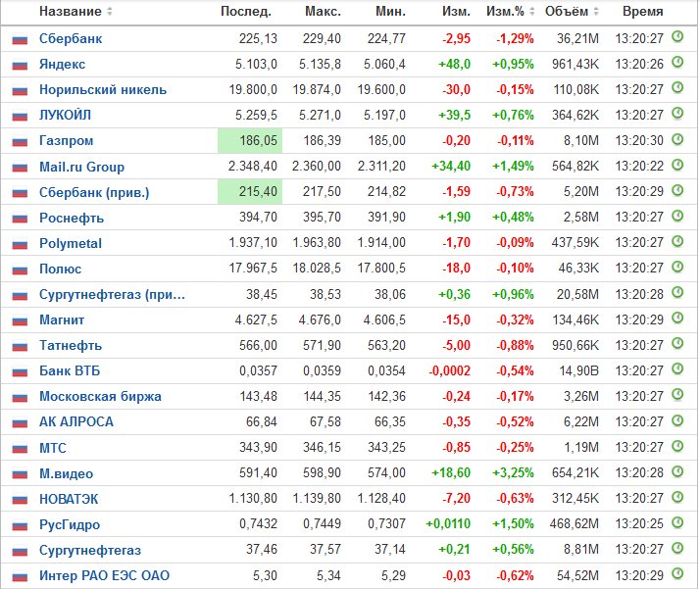Viewport: 700px width, 589px height.
Task: Open the Интер РАО ЕЭС ОАО link
Action: click(x=105, y=575)
